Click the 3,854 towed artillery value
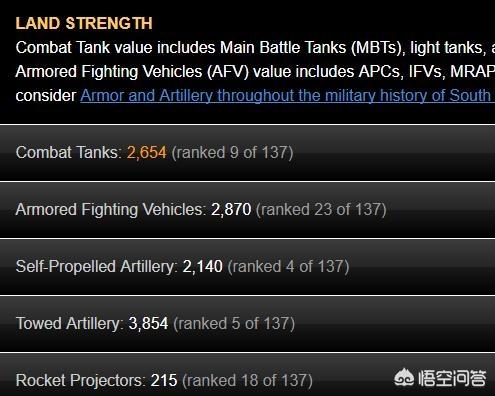The height and width of the screenshot is (396, 495). (148, 323)
